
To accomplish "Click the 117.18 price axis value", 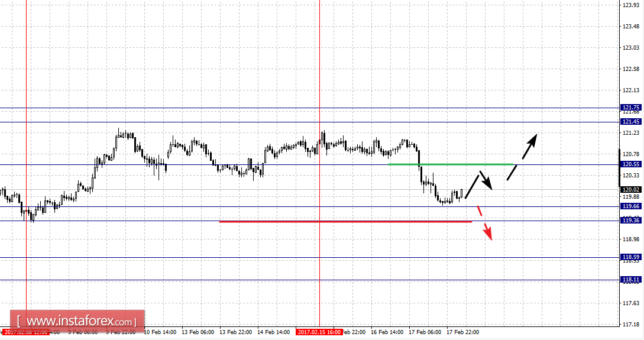I will (x=631, y=325).
